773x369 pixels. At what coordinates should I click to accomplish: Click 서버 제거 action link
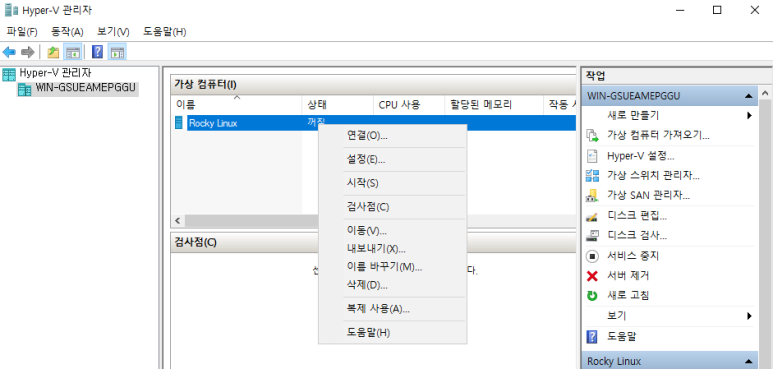628,276
